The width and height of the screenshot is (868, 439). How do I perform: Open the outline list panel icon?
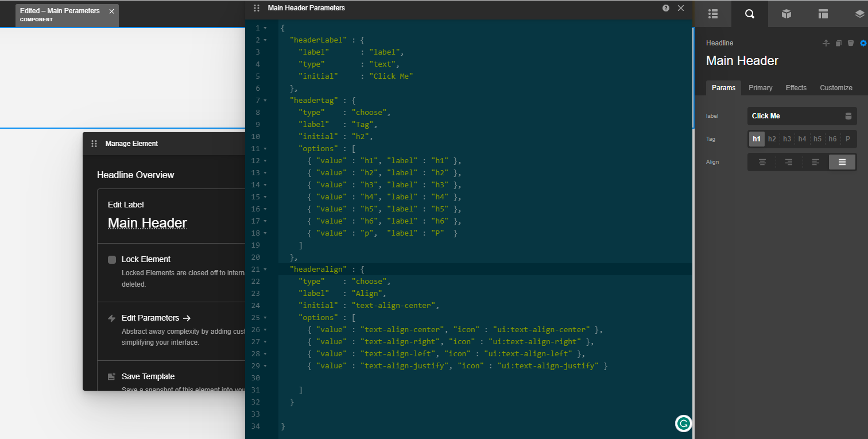point(713,14)
